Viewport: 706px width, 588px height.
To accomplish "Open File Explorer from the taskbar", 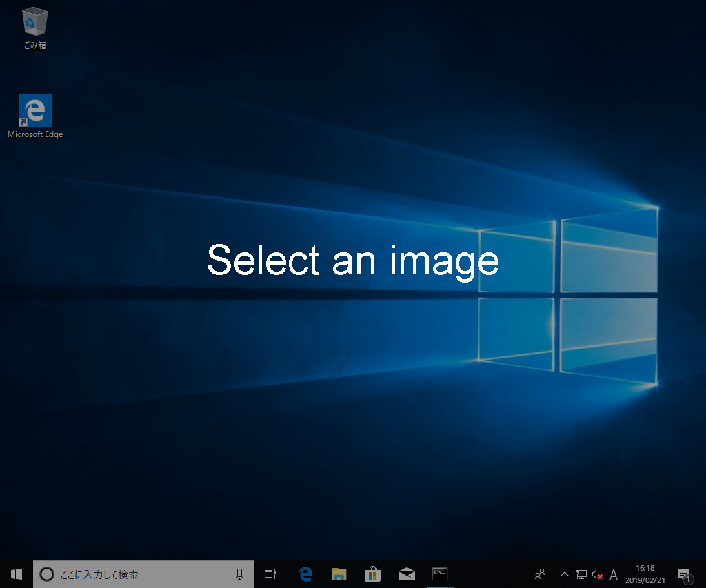I will [x=339, y=574].
